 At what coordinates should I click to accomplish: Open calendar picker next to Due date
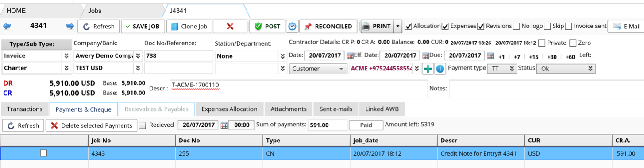[x=490, y=56]
